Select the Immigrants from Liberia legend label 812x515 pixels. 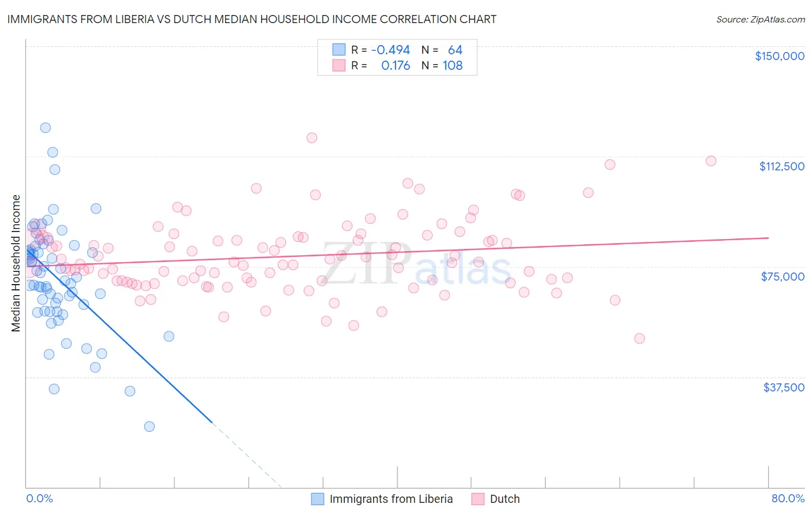pos(391,499)
